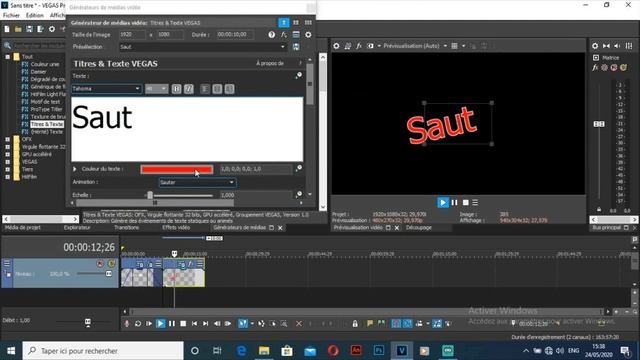640x360 pixels.
Task: Center-align text in the text editor
Action: (217, 89)
